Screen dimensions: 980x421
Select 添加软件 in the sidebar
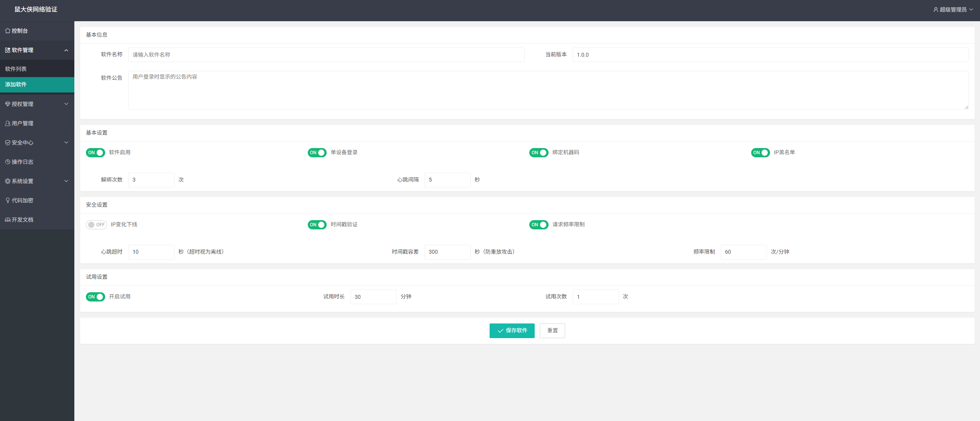[16, 84]
